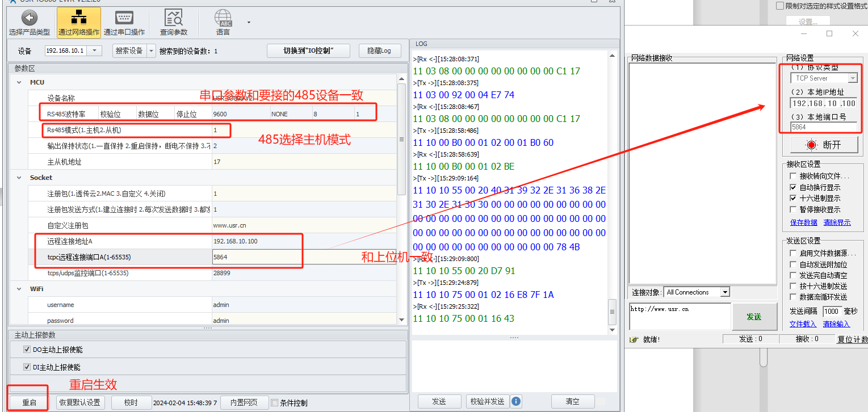This screenshot has width=868, height=412.
Task: Click the 搜索设备 button
Action: click(x=129, y=51)
